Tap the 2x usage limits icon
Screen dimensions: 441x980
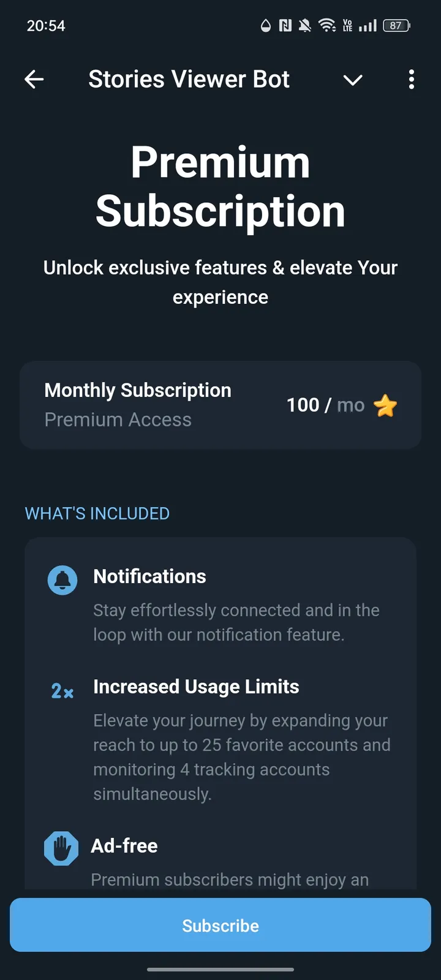(62, 692)
